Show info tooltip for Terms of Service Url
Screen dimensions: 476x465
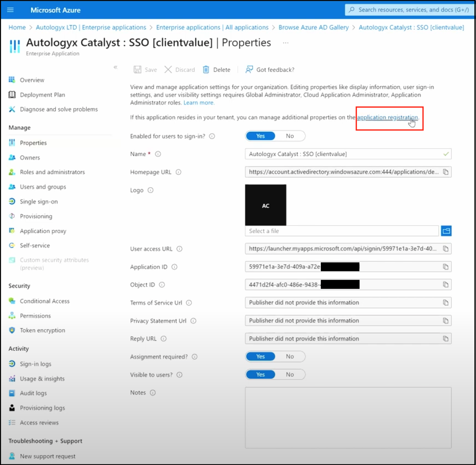click(189, 303)
